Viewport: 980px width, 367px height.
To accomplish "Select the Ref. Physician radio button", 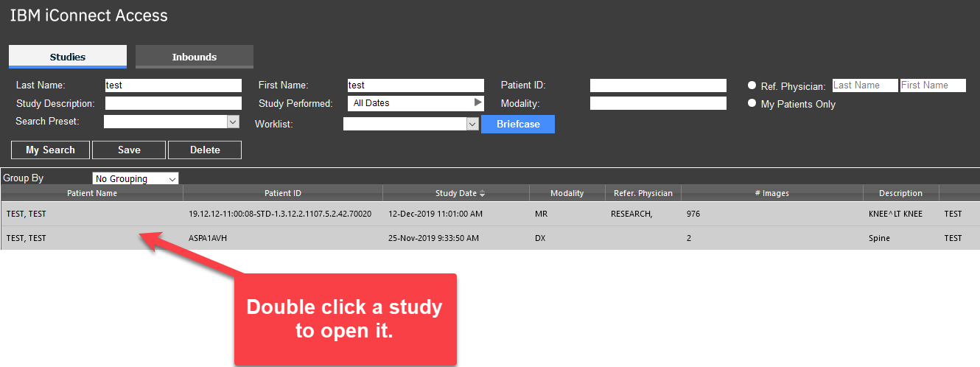I will [x=752, y=85].
